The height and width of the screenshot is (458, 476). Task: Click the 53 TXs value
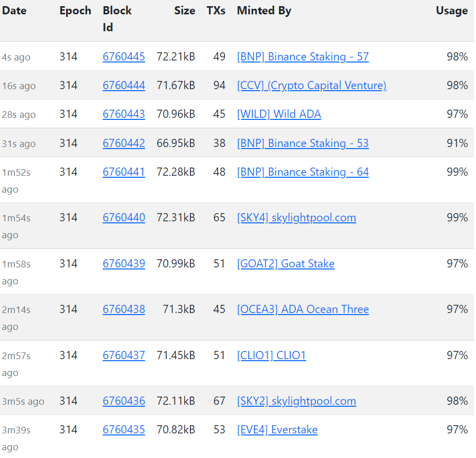point(219,430)
